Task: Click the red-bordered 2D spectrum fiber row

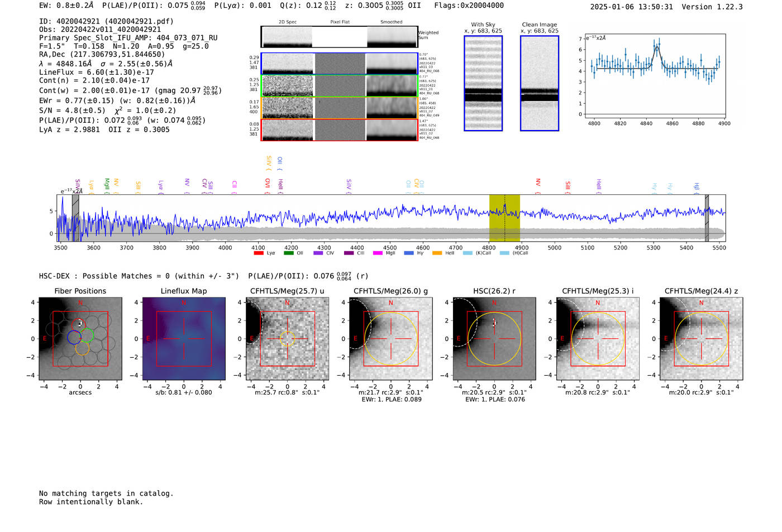Action: click(x=339, y=130)
